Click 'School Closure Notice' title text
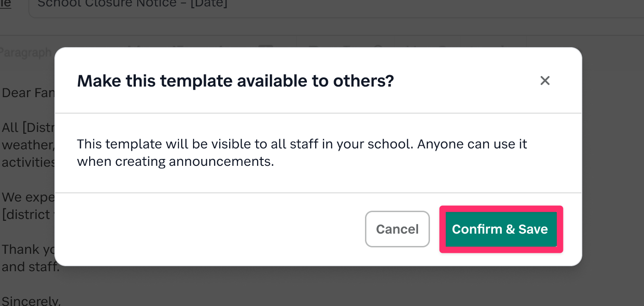This screenshot has height=306, width=644. pyautogui.click(x=133, y=5)
